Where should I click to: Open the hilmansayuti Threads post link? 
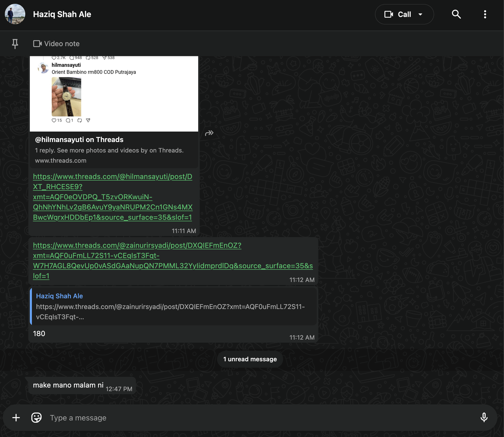pyautogui.click(x=112, y=197)
